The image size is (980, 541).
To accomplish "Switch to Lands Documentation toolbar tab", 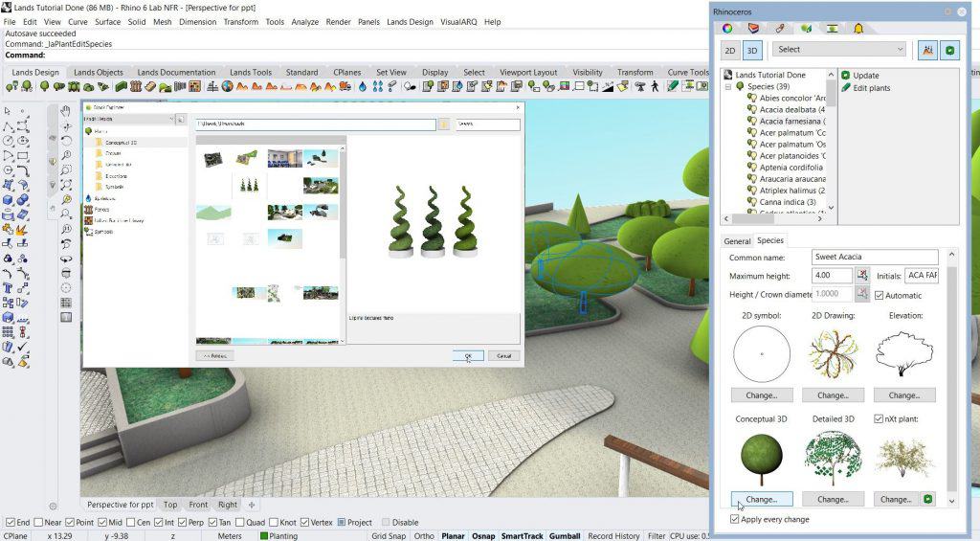I will pos(176,72).
